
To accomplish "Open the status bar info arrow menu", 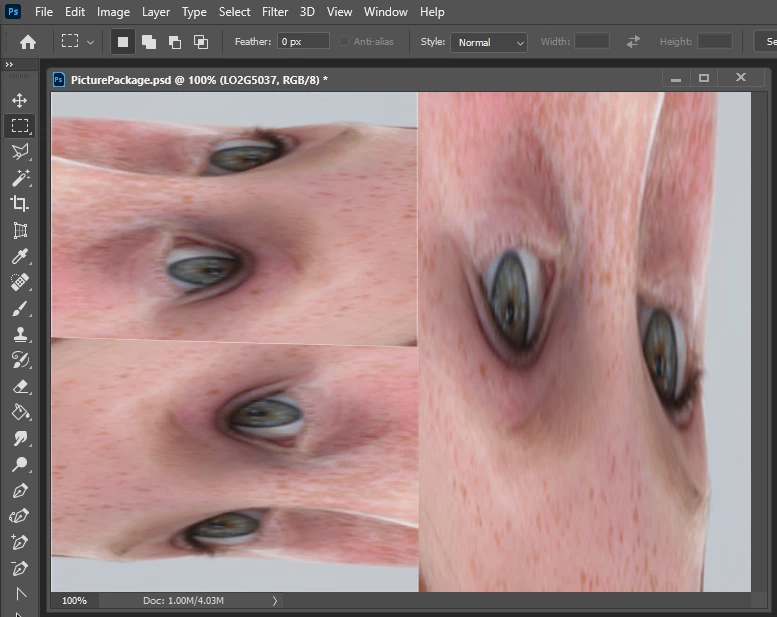I will point(275,601).
